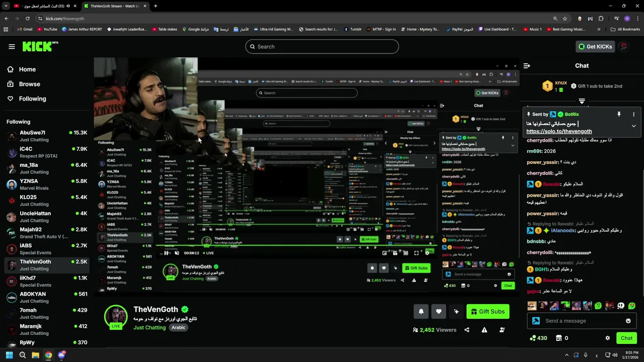Click the user-key icon beside report
Screen dimensions: 644x362
[502, 330]
